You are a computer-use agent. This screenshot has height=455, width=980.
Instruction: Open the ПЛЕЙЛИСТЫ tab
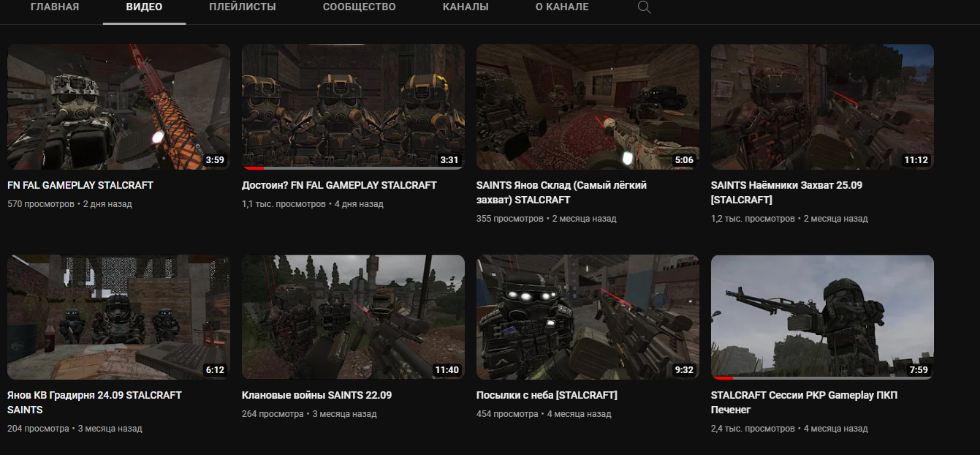(x=243, y=7)
